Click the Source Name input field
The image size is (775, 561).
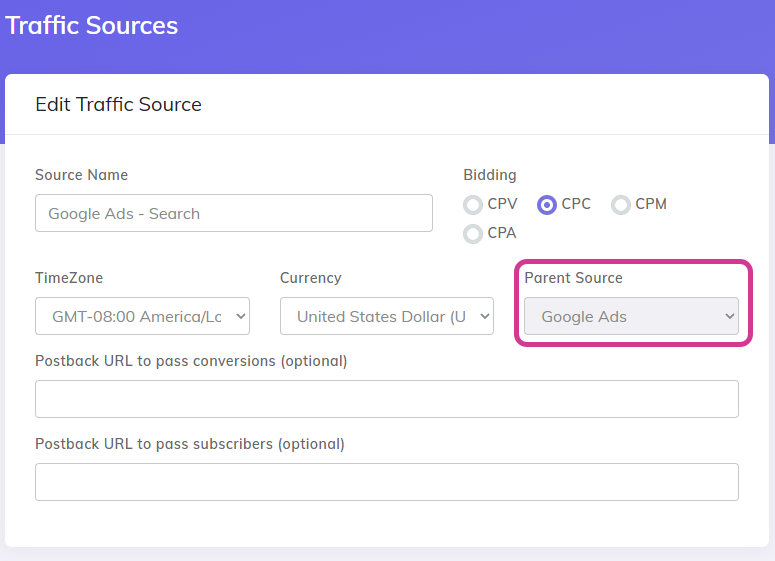(x=234, y=213)
